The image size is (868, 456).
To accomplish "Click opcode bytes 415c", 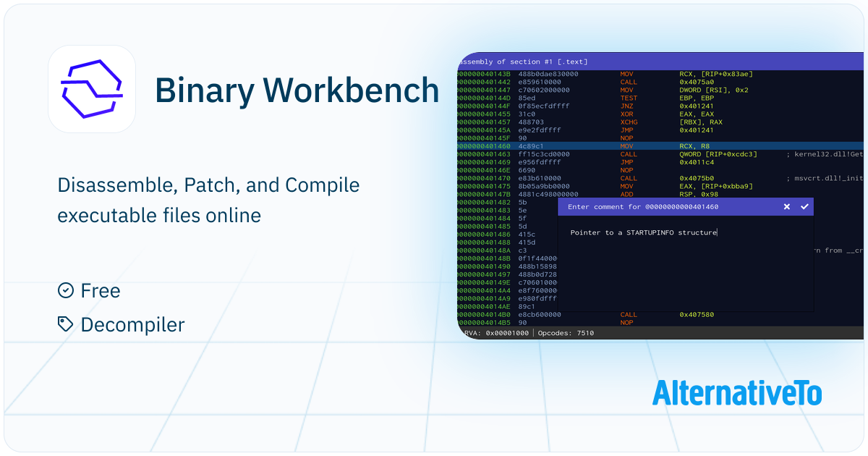I will 527,234.
